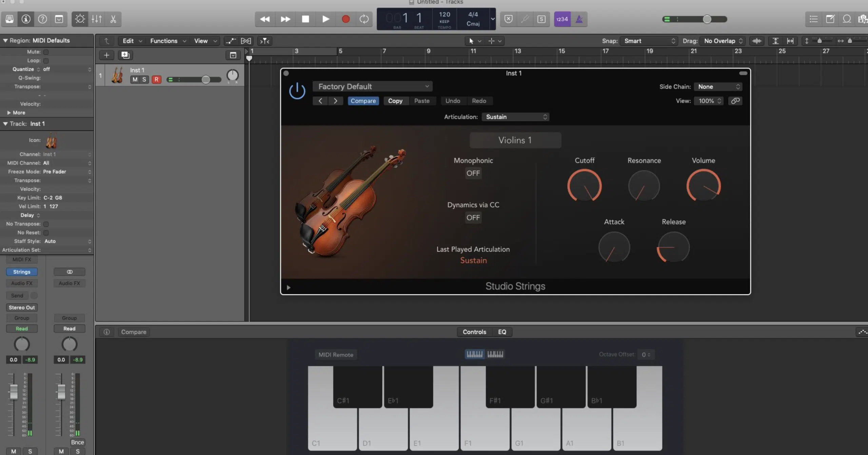This screenshot has height=455, width=868.
Task: Click the Violins 1 instrument name label
Action: 514,140
